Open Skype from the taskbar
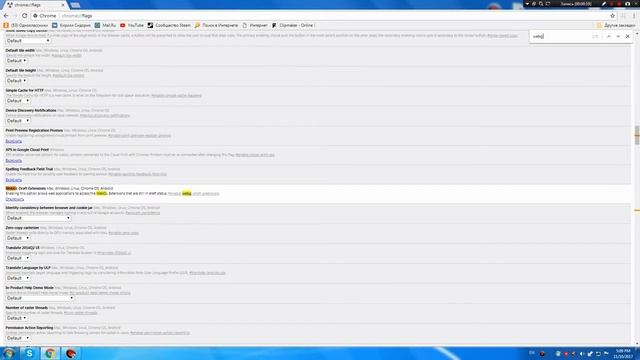 tap(29, 353)
